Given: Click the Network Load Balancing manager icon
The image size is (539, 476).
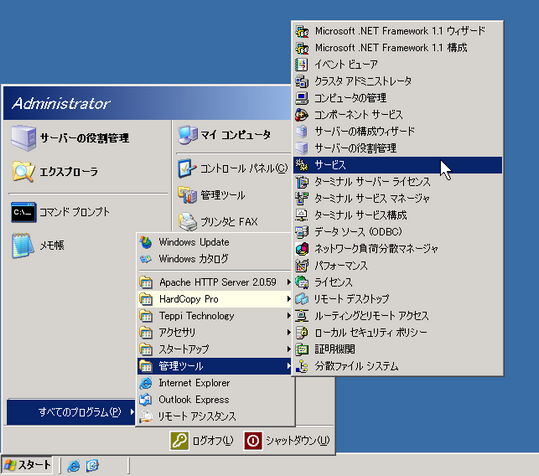Looking at the screenshot, I should (x=302, y=249).
